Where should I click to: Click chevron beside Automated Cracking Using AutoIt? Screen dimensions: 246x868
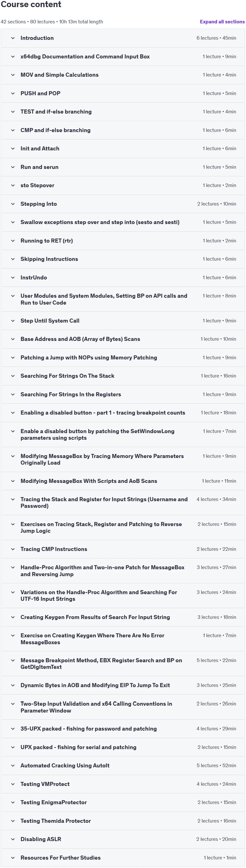pos(13,766)
